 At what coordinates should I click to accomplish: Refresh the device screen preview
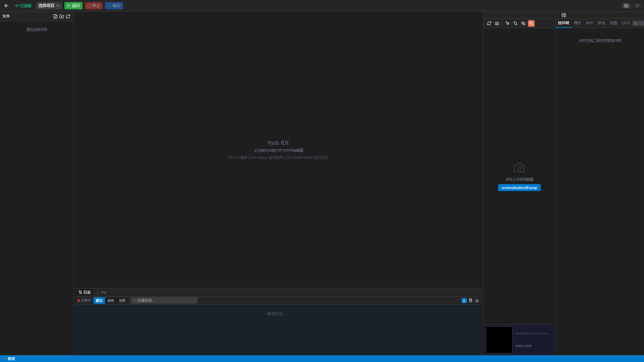pos(489,23)
